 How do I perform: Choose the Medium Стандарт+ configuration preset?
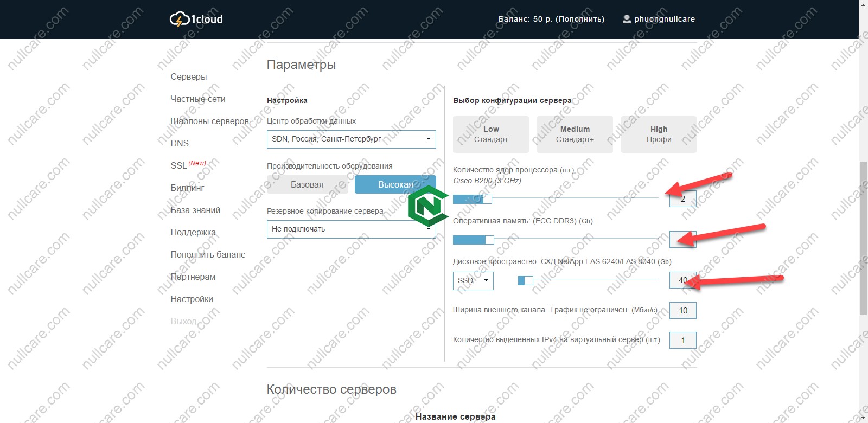575,134
